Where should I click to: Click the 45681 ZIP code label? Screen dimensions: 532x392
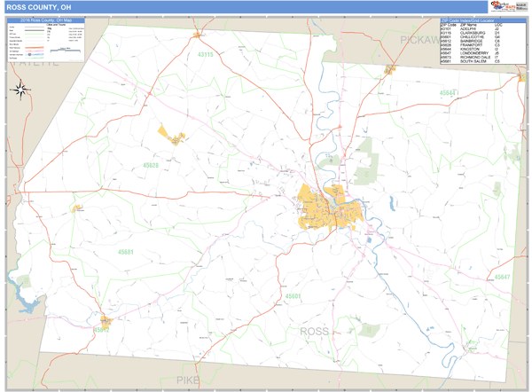point(126,252)
